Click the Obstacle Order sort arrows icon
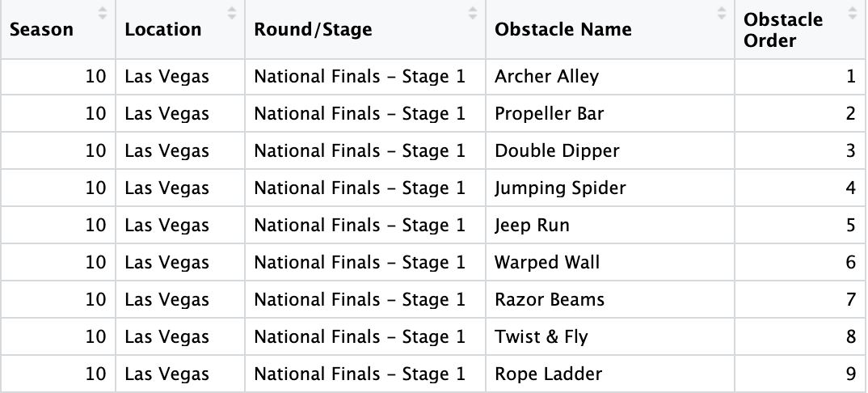The image size is (868, 393). pos(853,13)
